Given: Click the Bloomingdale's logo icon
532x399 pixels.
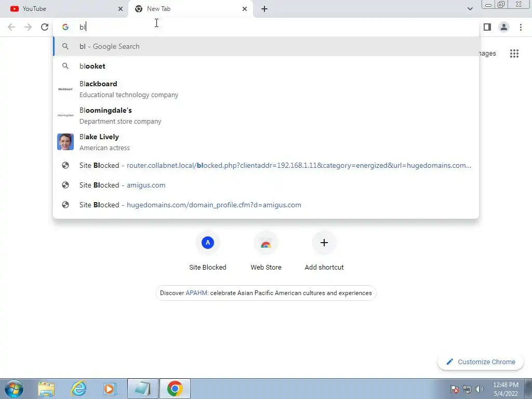Looking at the screenshot, I should tap(65, 116).
